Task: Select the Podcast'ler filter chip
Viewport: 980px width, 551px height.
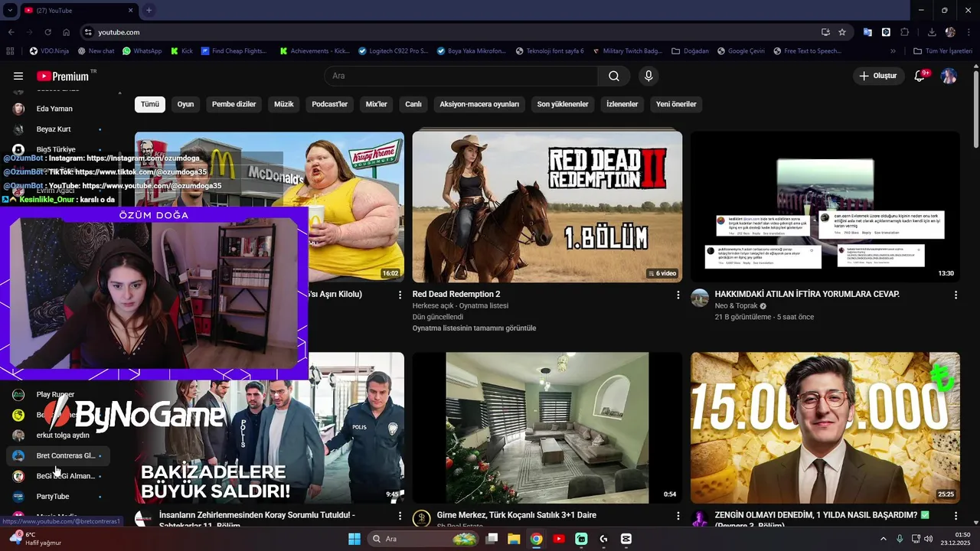Action: coord(330,104)
